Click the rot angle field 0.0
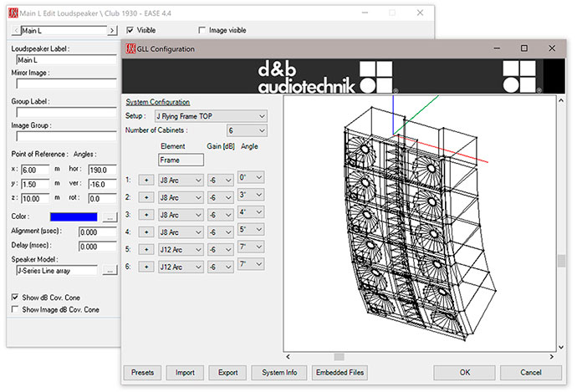Image resolution: width=577 pixels, height=392 pixels. [103, 199]
